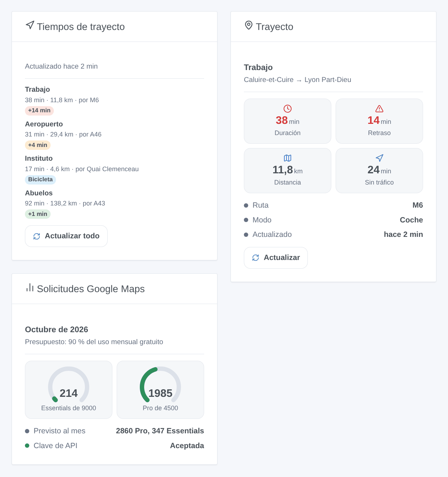Click the +14 min delay badge
The height and width of the screenshot is (477, 448).
coord(39,110)
